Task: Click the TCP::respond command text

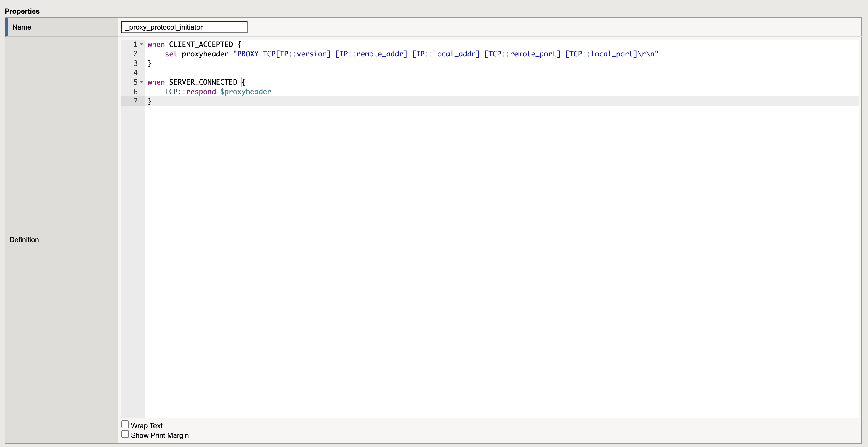Action: tap(190, 92)
